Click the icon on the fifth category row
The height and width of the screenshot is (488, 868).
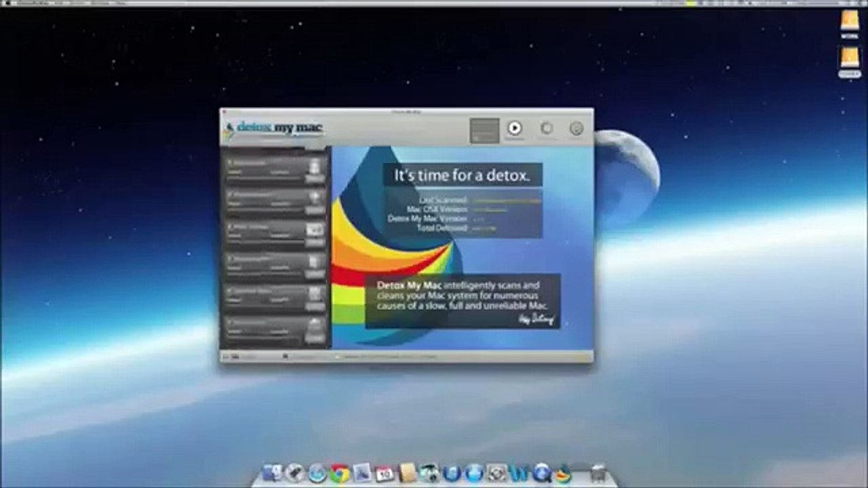315,293
